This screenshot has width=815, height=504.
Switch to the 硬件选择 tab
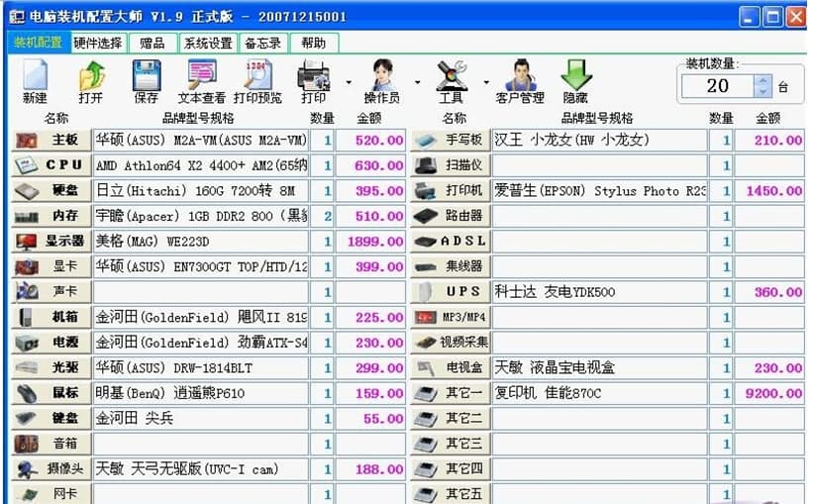98,43
